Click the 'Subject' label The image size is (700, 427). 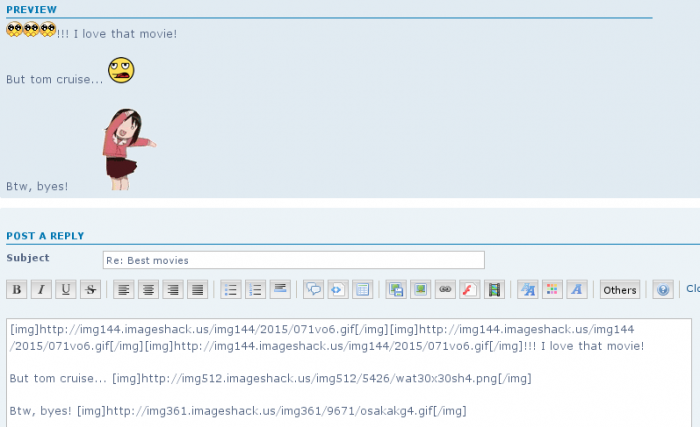point(28,258)
